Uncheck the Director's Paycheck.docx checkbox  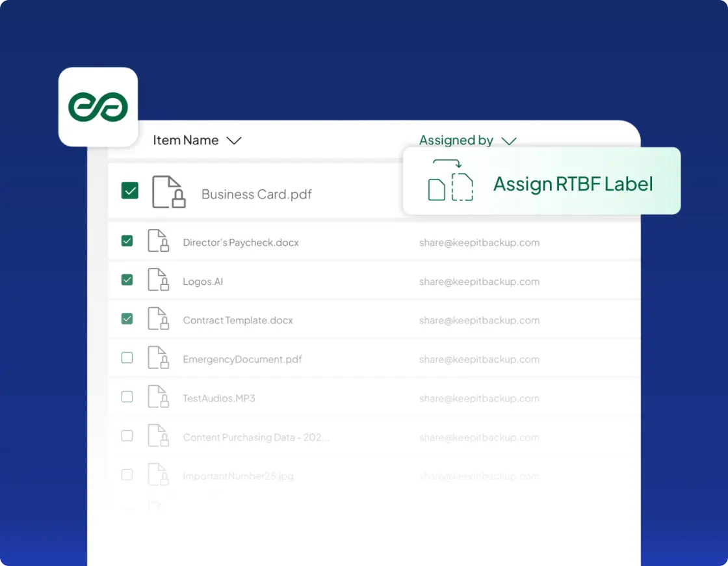127,241
